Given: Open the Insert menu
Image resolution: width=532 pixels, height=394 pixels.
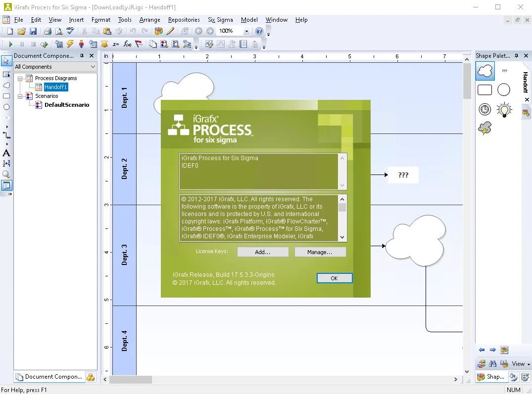Looking at the screenshot, I should [x=76, y=20].
